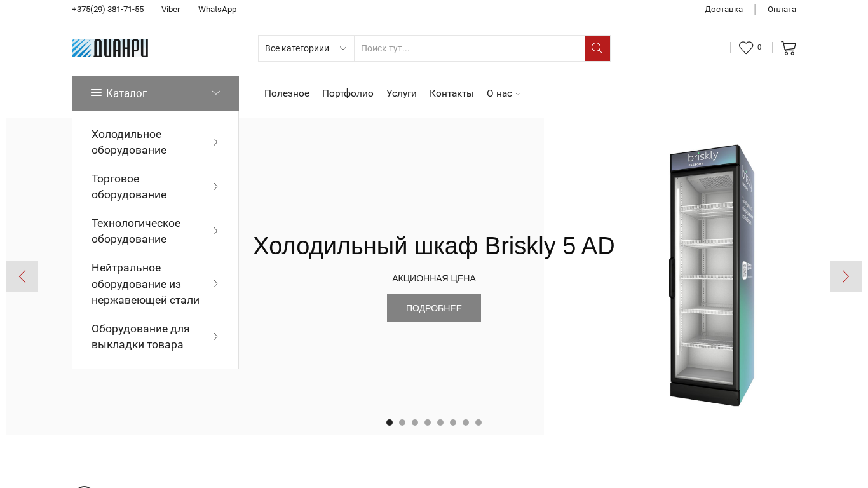Screen dimensions: 868x488
Task: Collapse the Каталог menu chevron
Action: coord(216,93)
